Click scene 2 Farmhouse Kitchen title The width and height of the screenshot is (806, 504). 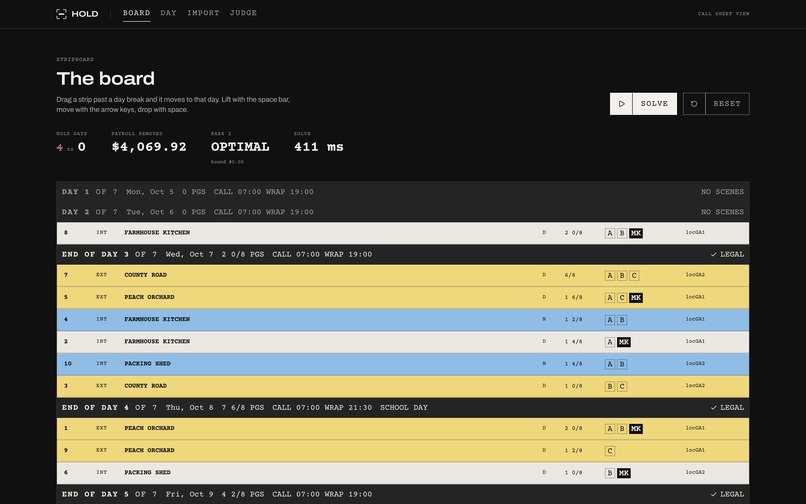[x=157, y=341]
